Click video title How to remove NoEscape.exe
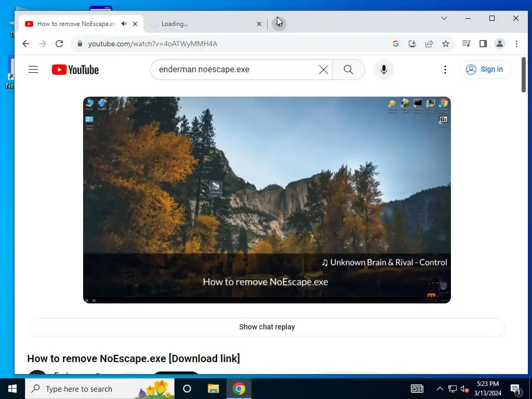The height and width of the screenshot is (399, 532). pos(134,358)
